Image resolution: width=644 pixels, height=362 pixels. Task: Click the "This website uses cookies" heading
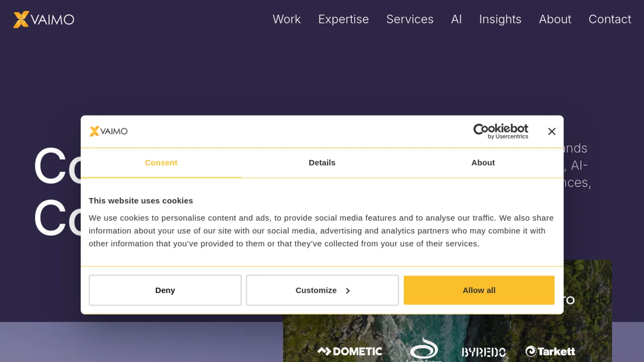pyautogui.click(x=141, y=201)
